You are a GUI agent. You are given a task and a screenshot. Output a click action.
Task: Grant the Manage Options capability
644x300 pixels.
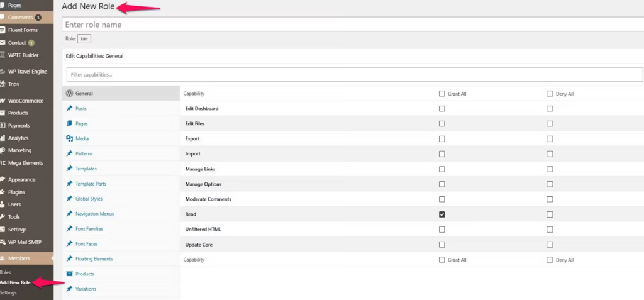click(x=442, y=184)
